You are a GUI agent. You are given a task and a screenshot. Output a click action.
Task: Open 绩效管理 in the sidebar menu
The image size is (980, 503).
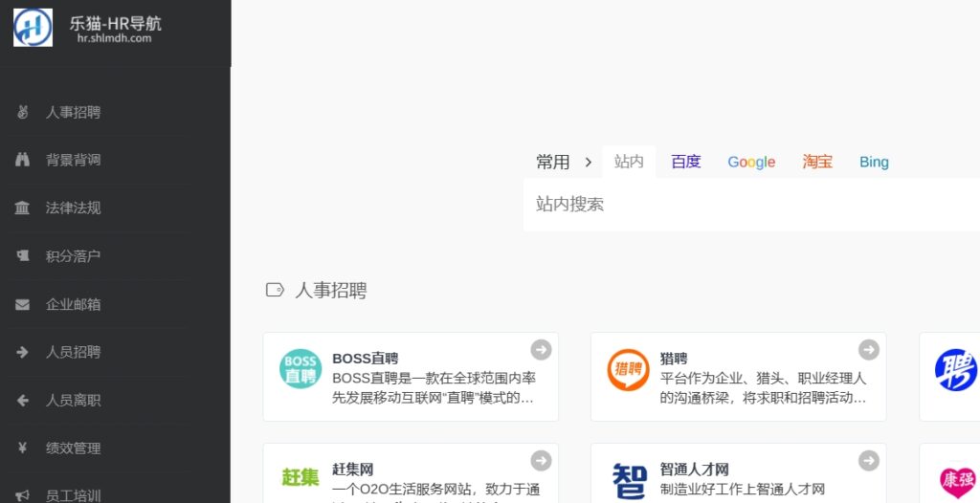(x=73, y=448)
